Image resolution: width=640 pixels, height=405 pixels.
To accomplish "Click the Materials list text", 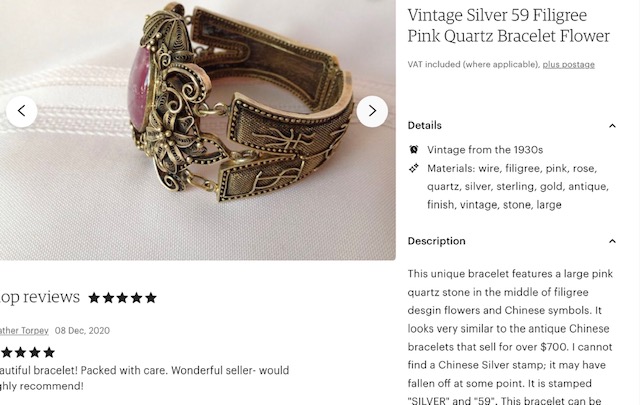I will point(518,187).
